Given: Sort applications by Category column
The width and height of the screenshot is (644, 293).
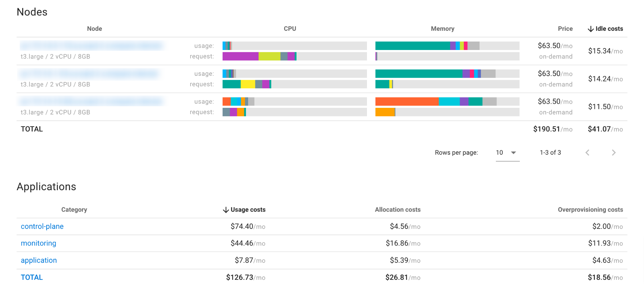Looking at the screenshot, I should [74, 210].
